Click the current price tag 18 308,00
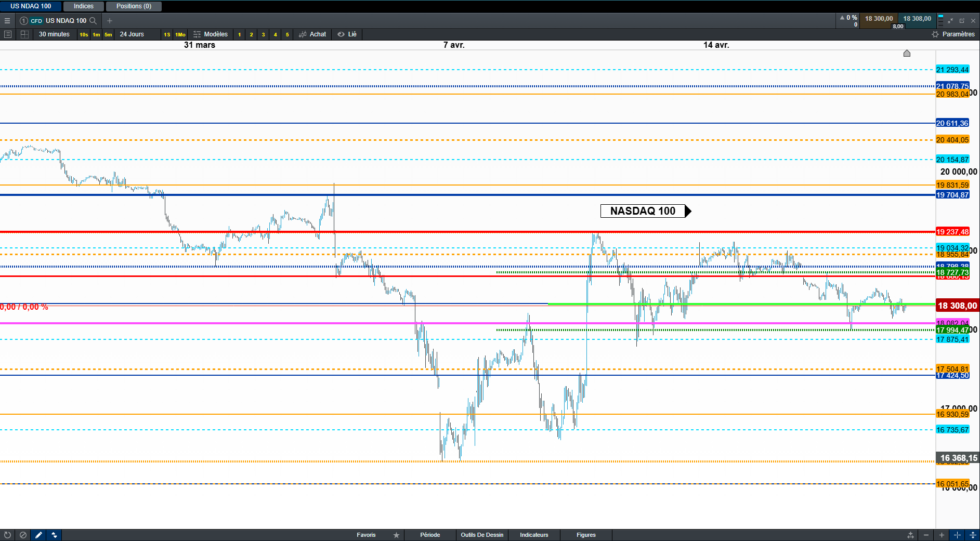 click(958, 306)
